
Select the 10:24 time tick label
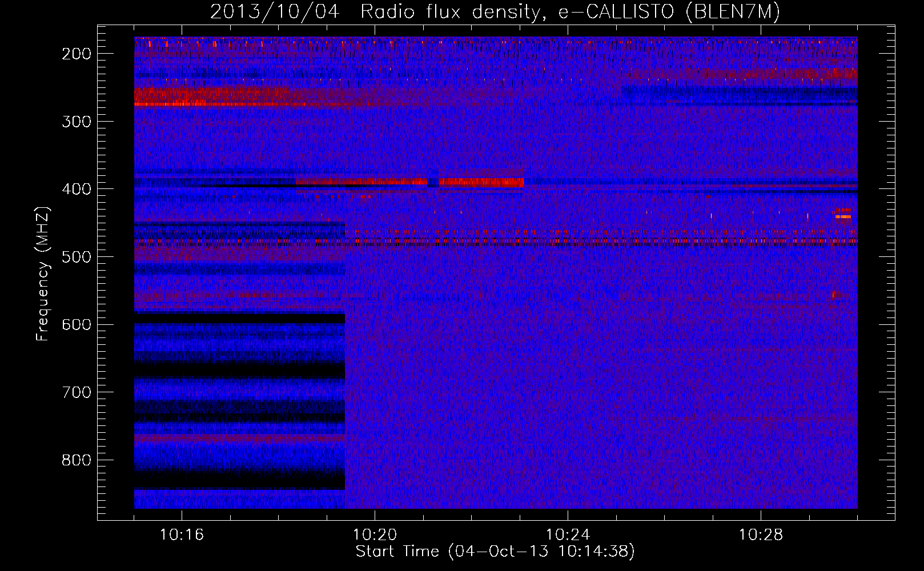(568, 535)
